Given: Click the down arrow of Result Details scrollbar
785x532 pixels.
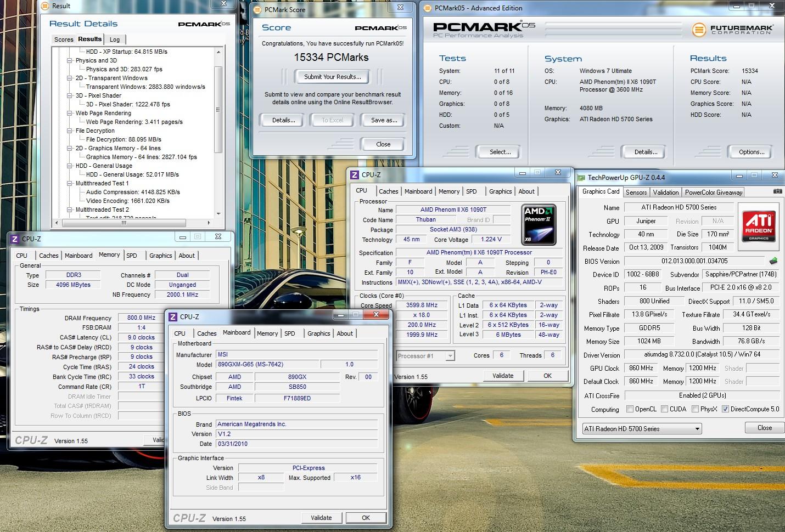Looking at the screenshot, I should pos(218,213).
